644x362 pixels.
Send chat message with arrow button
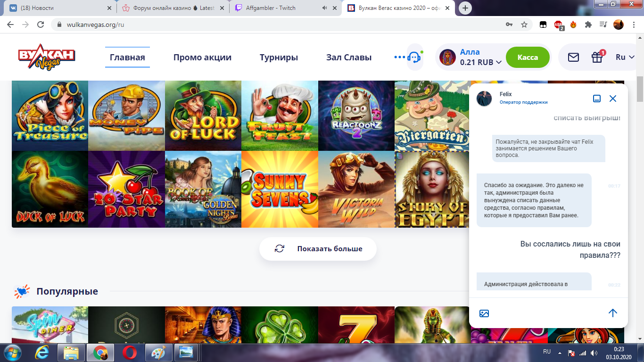pyautogui.click(x=613, y=313)
